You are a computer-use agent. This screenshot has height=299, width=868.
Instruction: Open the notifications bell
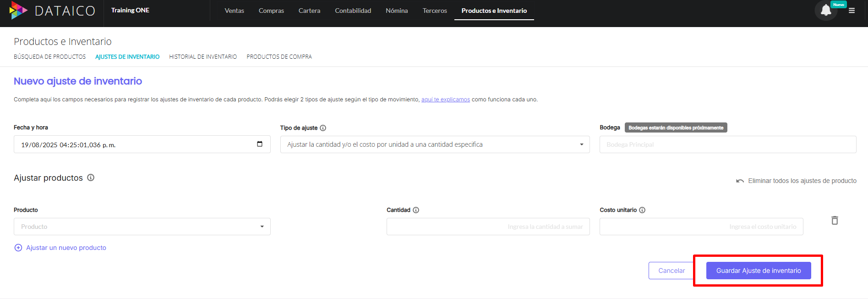[825, 11]
